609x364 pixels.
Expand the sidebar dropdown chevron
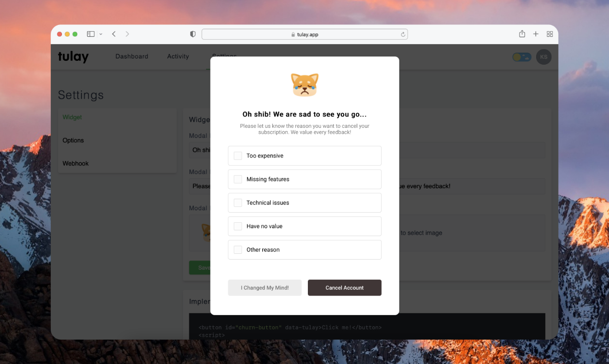click(x=101, y=34)
